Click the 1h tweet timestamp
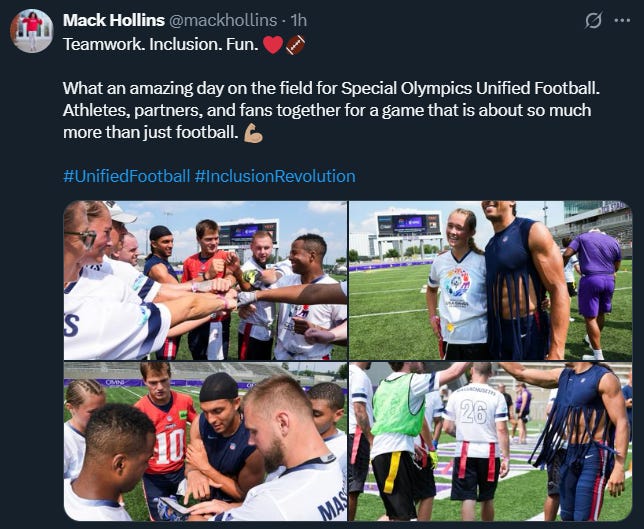 pyautogui.click(x=299, y=20)
